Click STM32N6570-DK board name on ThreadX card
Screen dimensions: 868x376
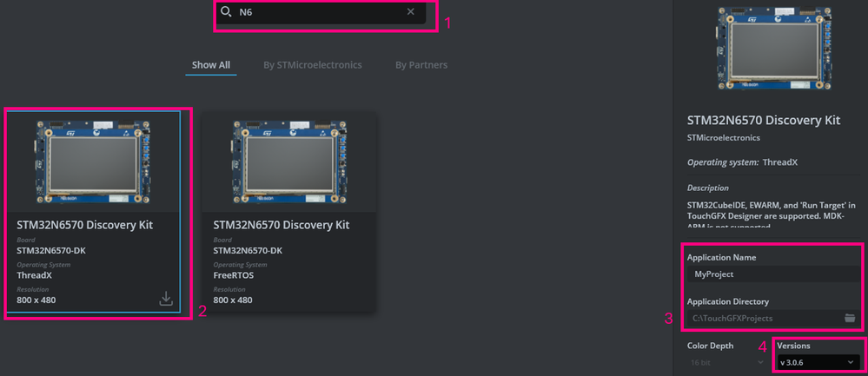pyautogui.click(x=51, y=250)
